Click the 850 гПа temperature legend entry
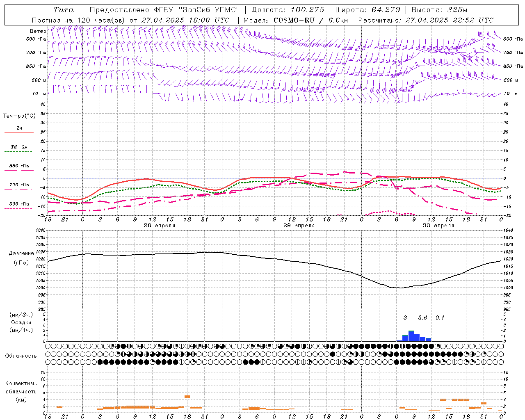The image size is (525, 420). [x=19, y=166]
